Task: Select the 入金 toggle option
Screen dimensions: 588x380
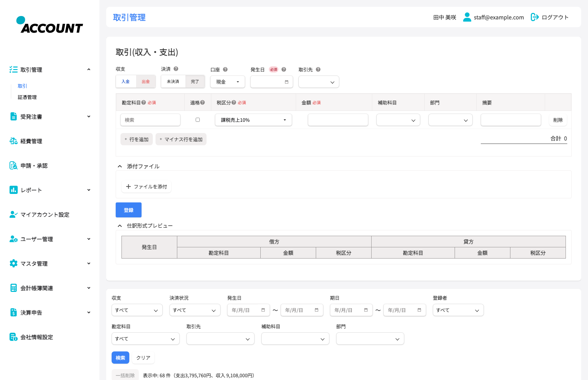Action: tap(126, 82)
